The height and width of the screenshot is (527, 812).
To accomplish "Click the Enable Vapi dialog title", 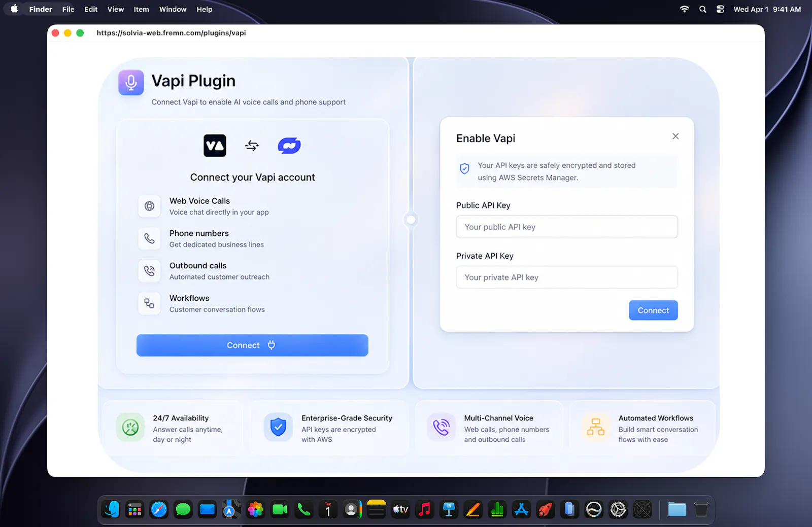I will (x=486, y=138).
